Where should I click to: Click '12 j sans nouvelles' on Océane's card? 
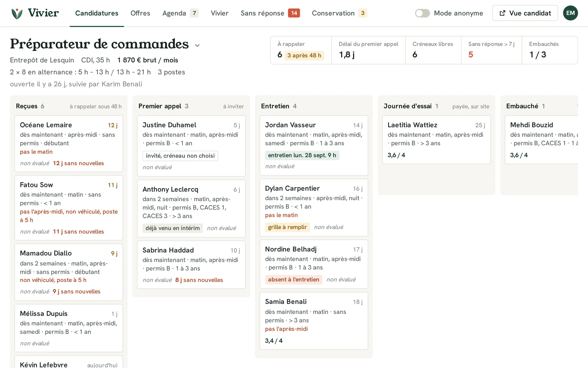tap(78, 163)
